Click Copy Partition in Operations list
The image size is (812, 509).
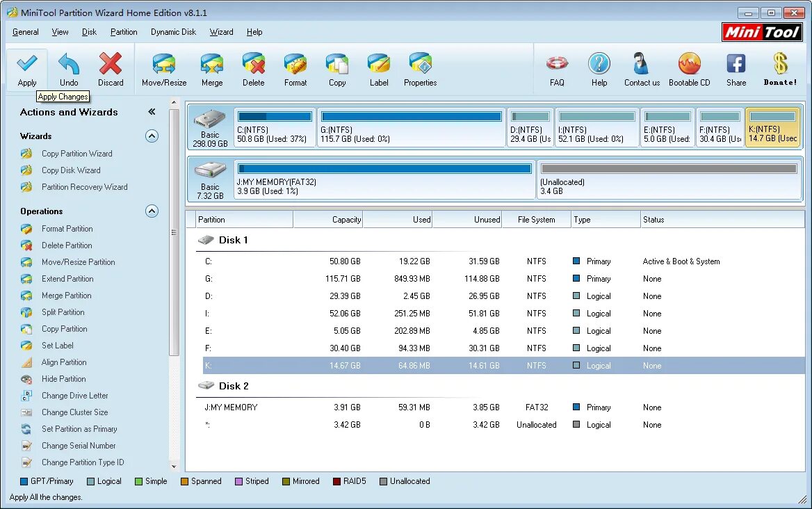64,329
